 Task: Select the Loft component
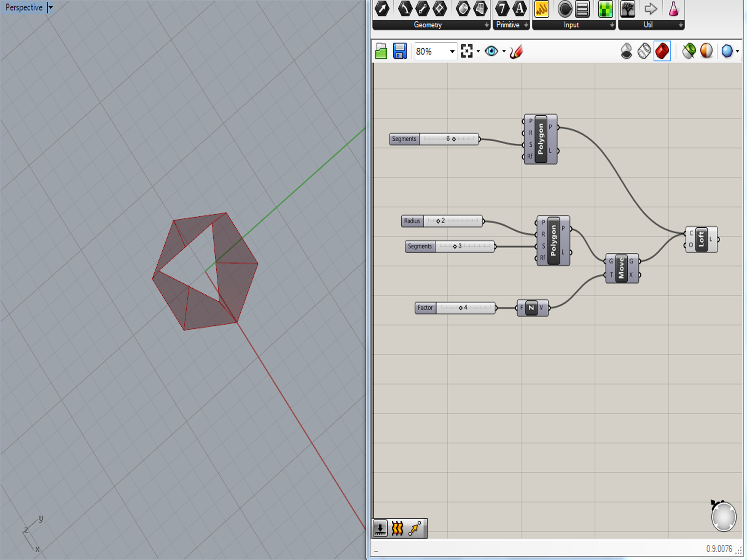(701, 239)
